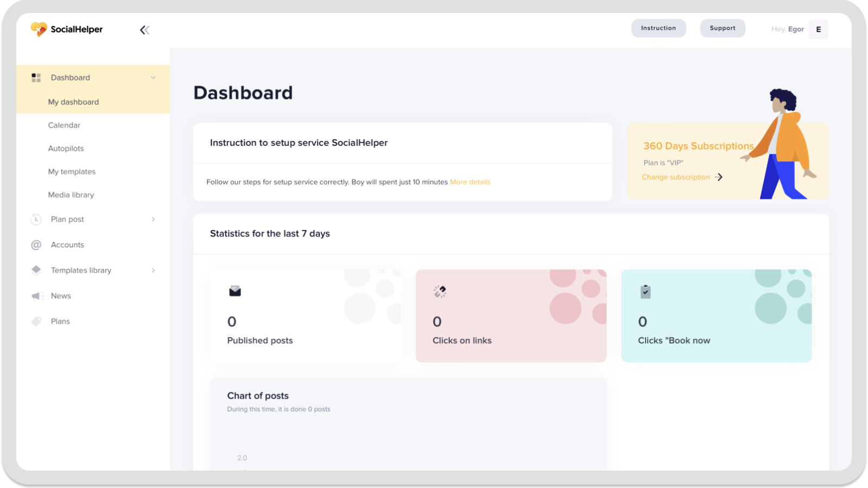
Task: Collapse sidebar with double-chevron icon
Action: click(145, 30)
